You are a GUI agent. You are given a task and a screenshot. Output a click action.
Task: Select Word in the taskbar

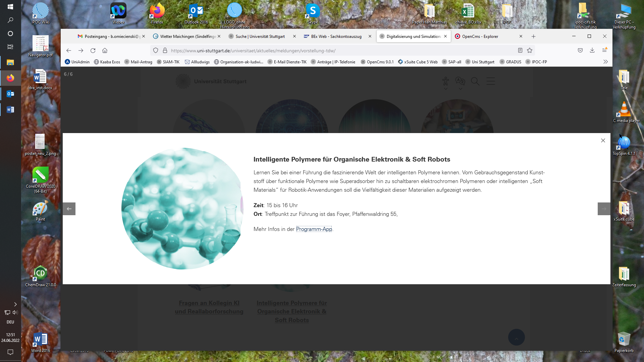pos(10,110)
